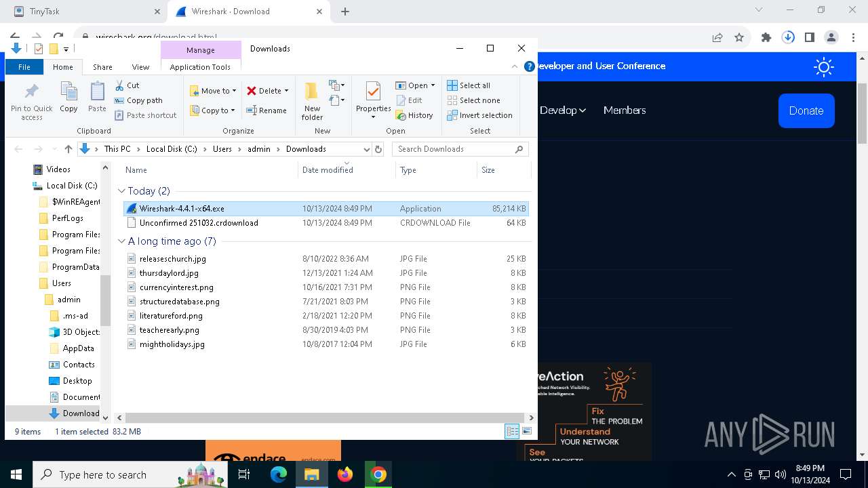Switch to Details view layout icon

coord(512,431)
